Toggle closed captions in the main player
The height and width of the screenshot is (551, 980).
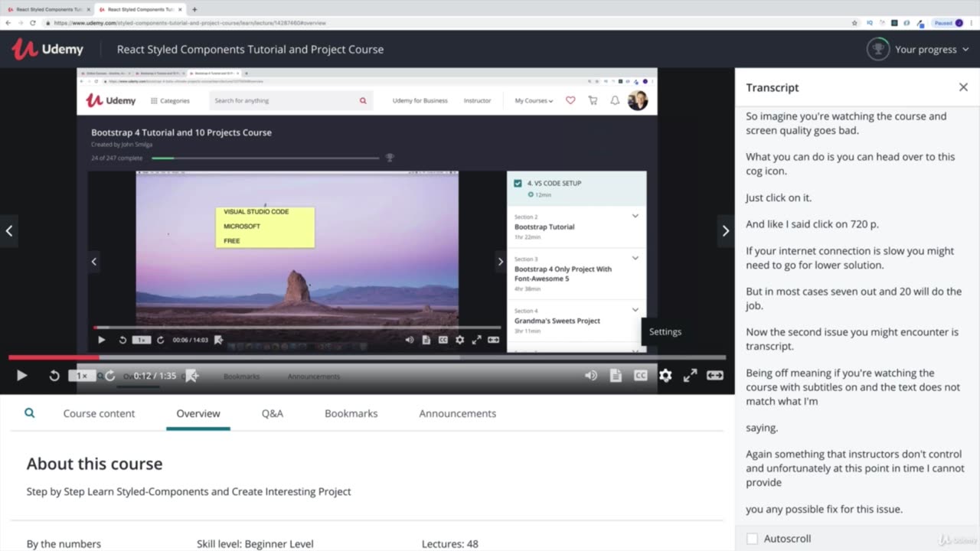(x=641, y=375)
